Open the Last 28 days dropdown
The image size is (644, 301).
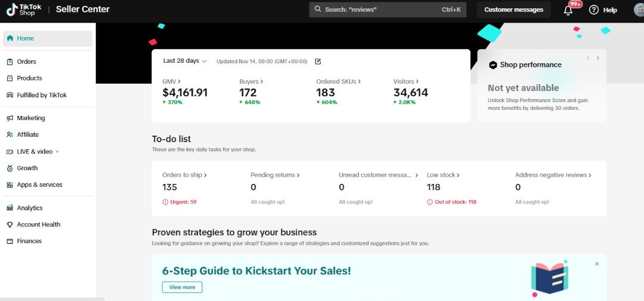tap(185, 61)
